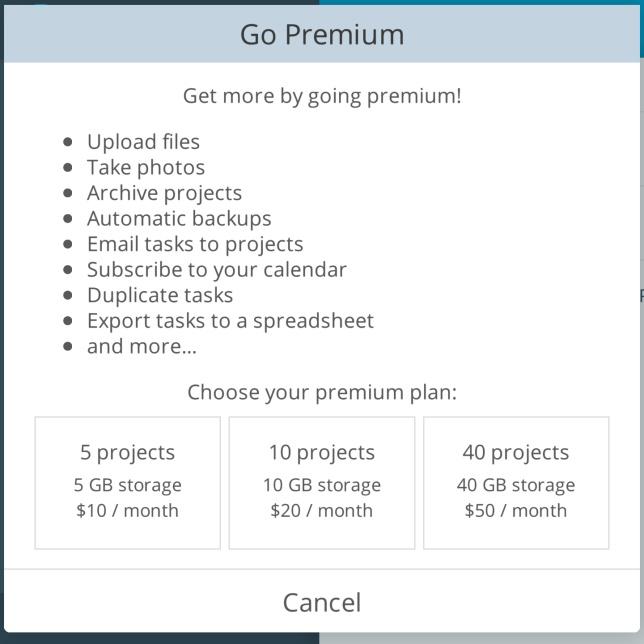
Task: Select the Subscribe to your calendar line
Action: click(217, 269)
